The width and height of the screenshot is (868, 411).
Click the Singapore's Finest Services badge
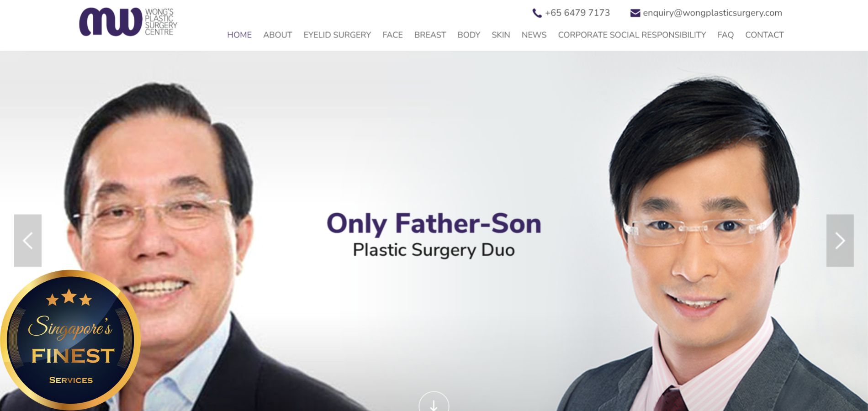[70, 340]
